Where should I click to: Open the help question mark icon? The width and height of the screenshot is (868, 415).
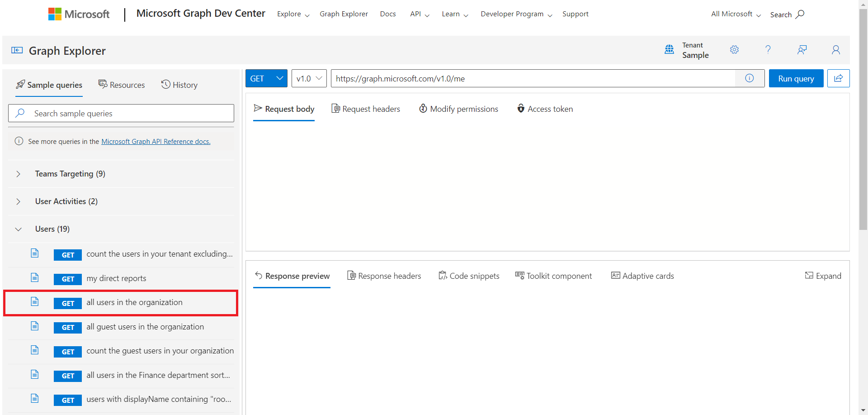pos(768,50)
